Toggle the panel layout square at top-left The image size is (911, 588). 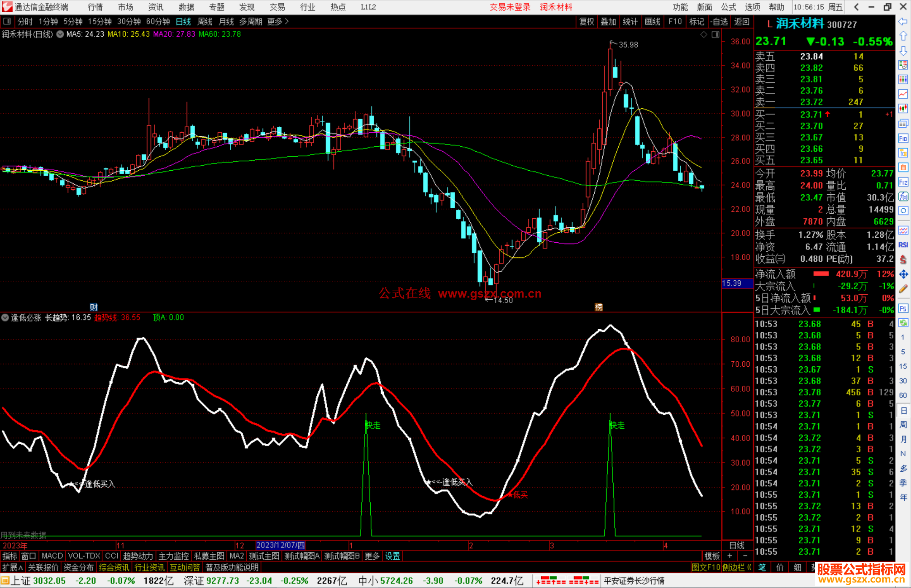pos(7,21)
